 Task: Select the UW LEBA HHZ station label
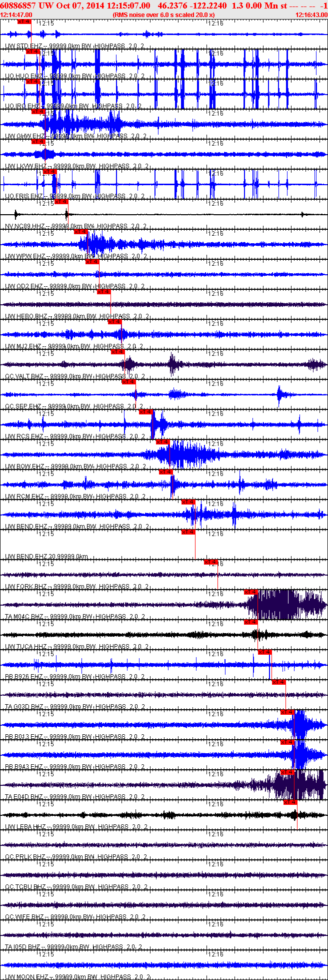[76, 827]
